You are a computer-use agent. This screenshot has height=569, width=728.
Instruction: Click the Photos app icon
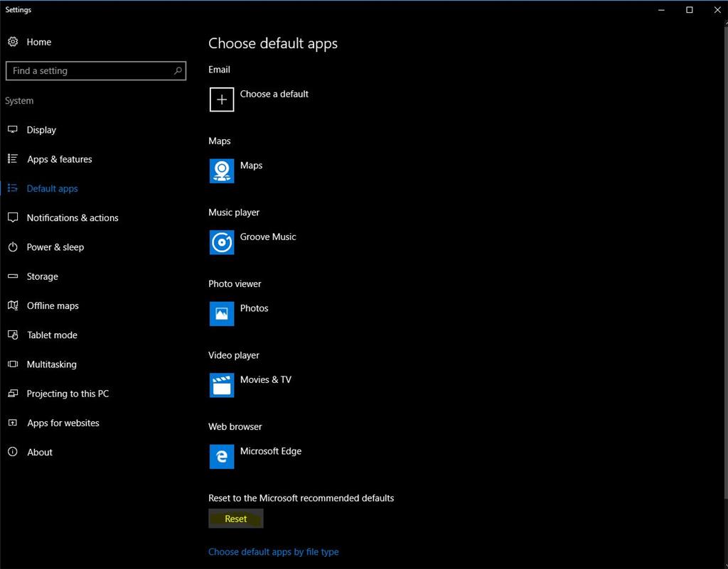[x=222, y=313]
